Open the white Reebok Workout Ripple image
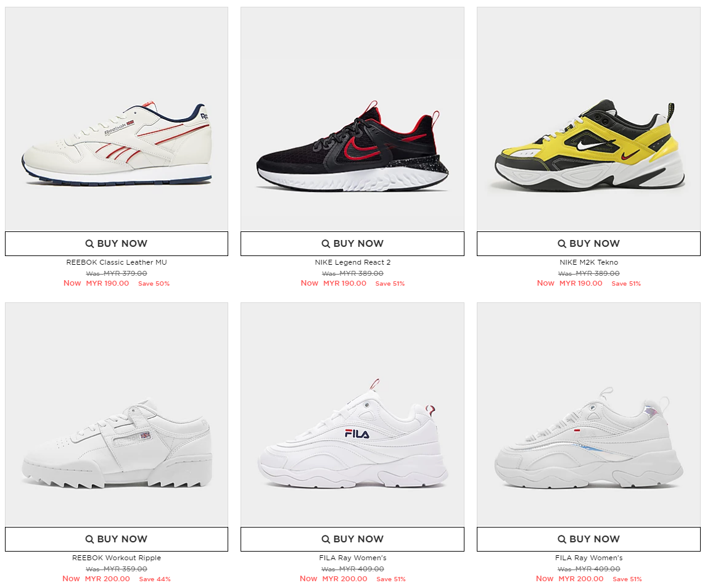The image size is (705, 588). tap(117, 415)
